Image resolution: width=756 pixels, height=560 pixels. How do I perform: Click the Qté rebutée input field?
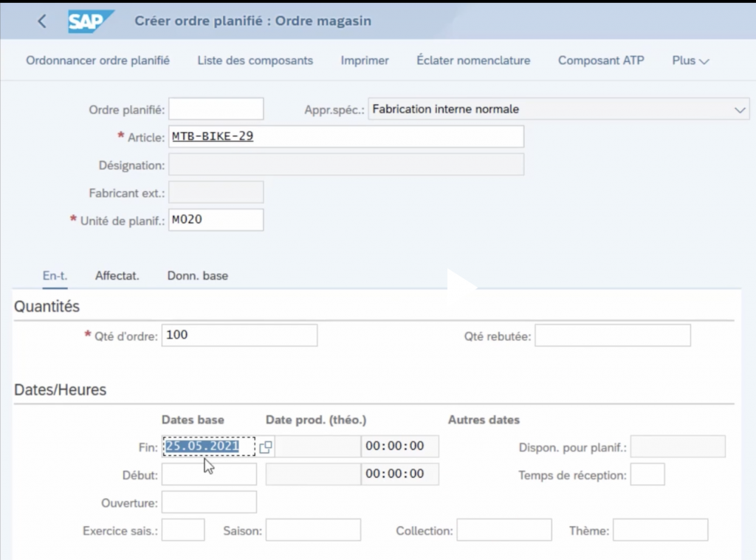coord(613,336)
